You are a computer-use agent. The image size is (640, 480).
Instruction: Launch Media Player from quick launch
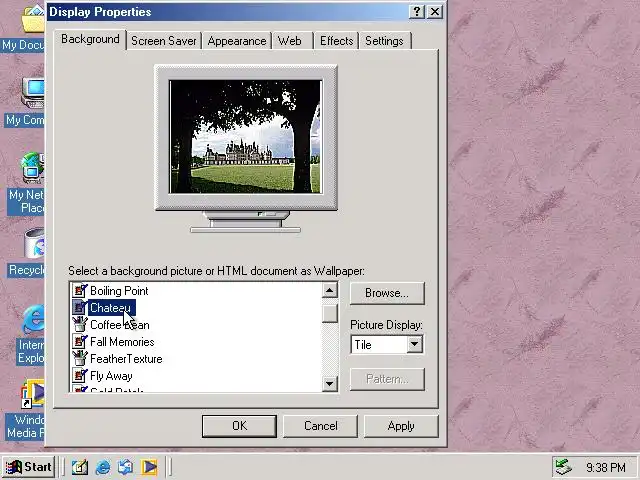coord(149,467)
